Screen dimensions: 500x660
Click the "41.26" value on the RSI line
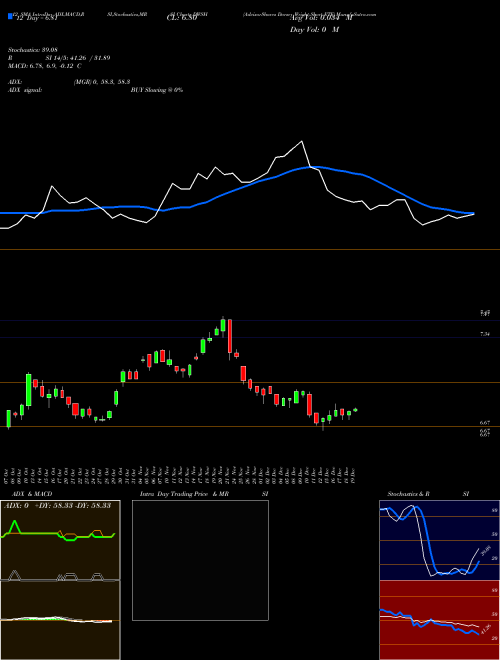(486, 630)
